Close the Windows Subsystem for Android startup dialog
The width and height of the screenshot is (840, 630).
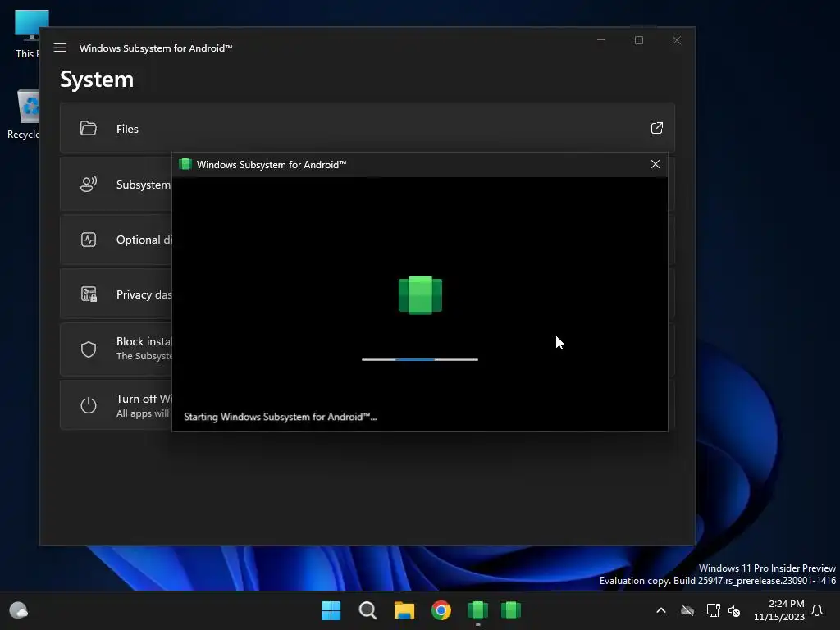(x=655, y=164)
